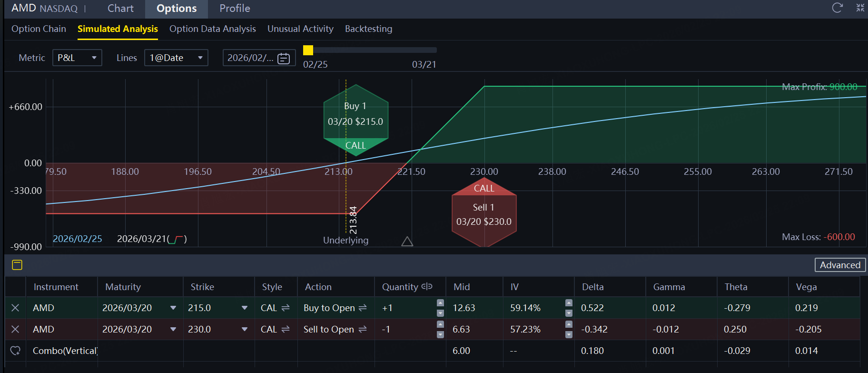The height and width of the screenshot is (373, 868).
Task: Click the Combo(Vertical) favorite heart icon
Action: pyautogui.click(x=15, y=351)
